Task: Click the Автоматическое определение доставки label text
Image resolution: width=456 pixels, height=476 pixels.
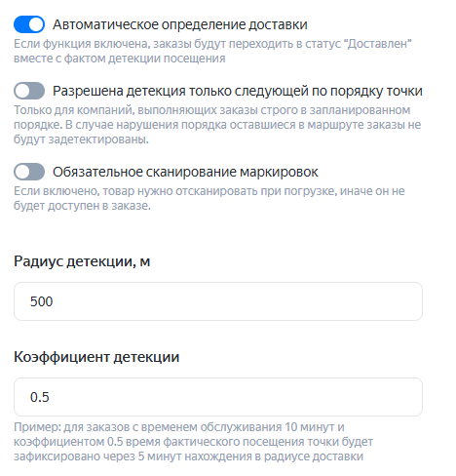Action: click(x=180, y=24)
